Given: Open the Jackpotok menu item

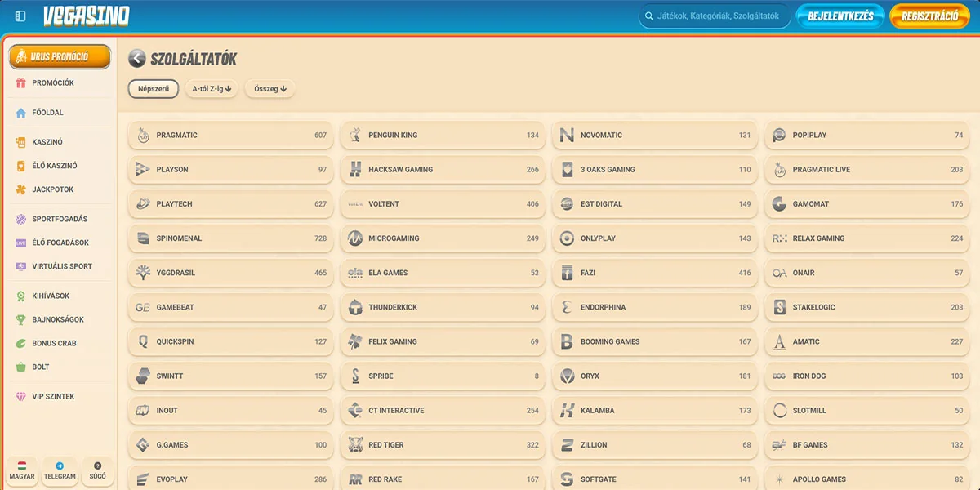Looking at the screenshot, I should point(60,189).
